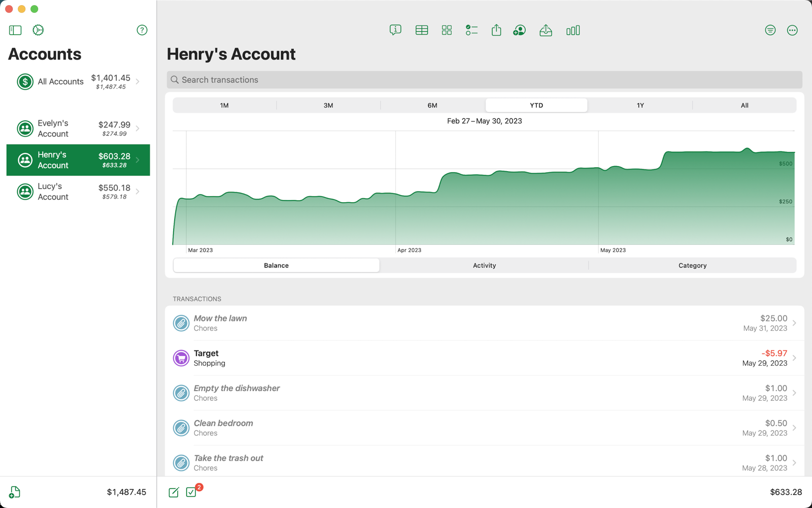The height and width of the screenshot is (508, 812).
Task: Open the more options ellipsis menu
Action: 792,30
